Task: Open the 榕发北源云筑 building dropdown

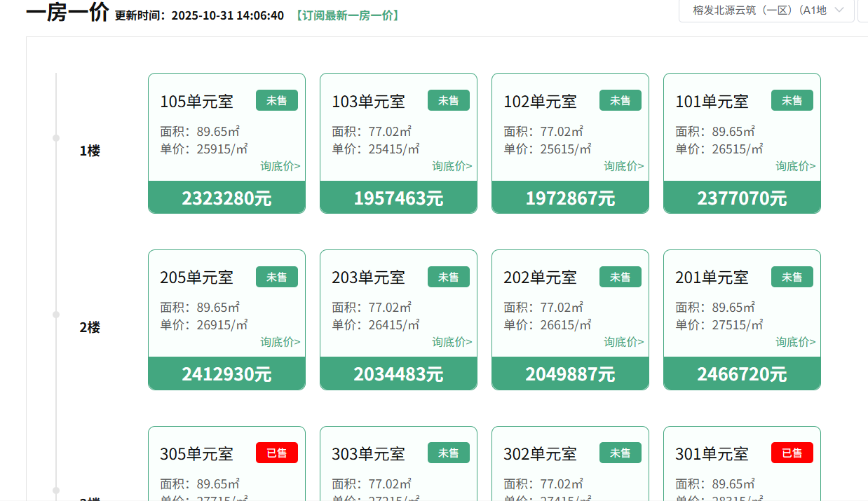Action: point(766,11)
